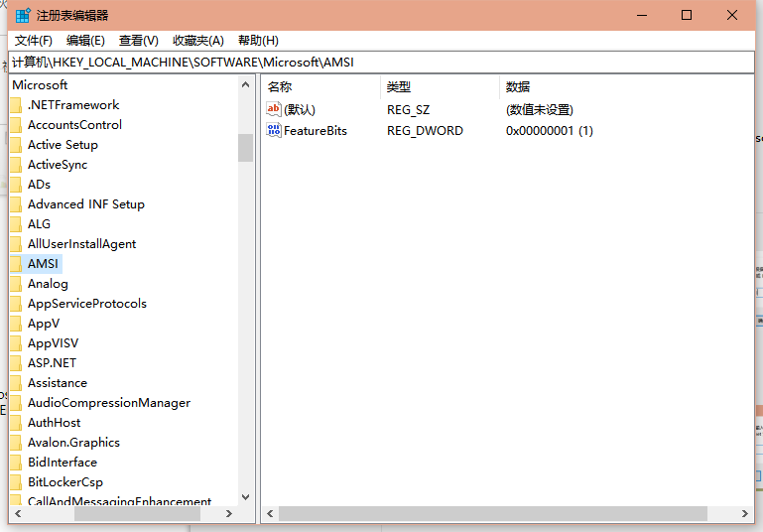This screenshot has width=763, height=532.
Task: Click the 类型 column header
Action: (x=440, y=87)
